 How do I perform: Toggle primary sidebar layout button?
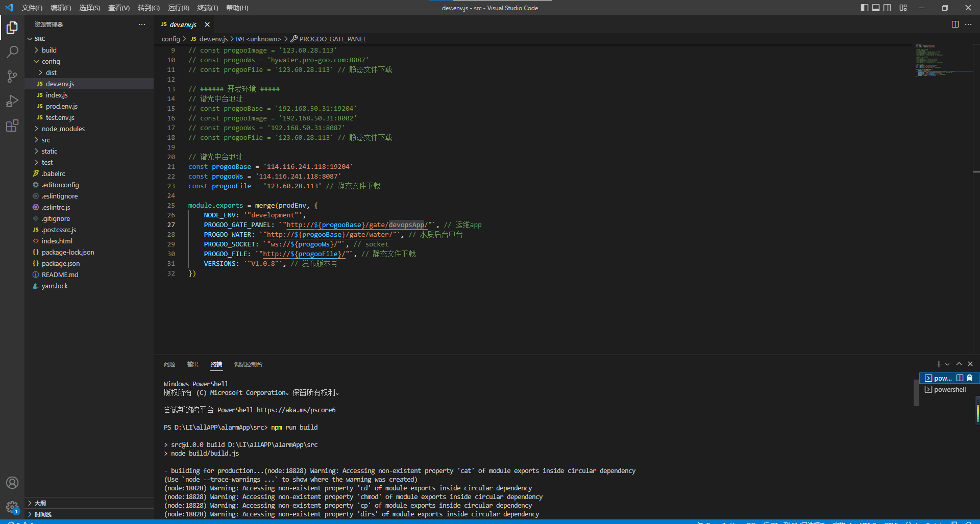(864, 8)
